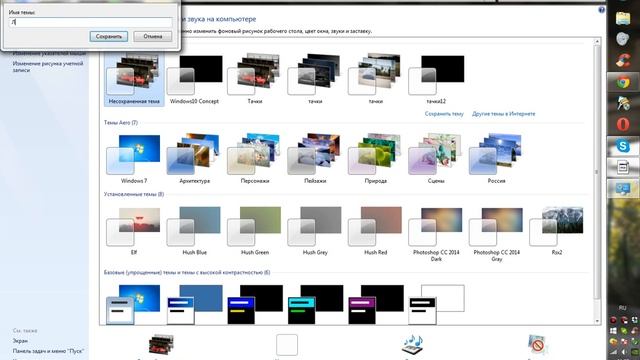This screenshot has width=640, height=360.
Task: Select the Rio2 theme
Action: (557, 231)
